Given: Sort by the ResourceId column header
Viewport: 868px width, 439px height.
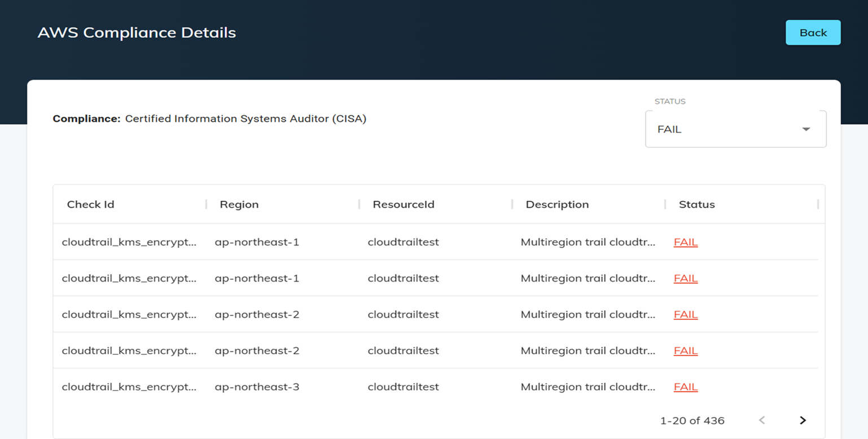Looking at the screenshot, I should [x=404, y=204].
